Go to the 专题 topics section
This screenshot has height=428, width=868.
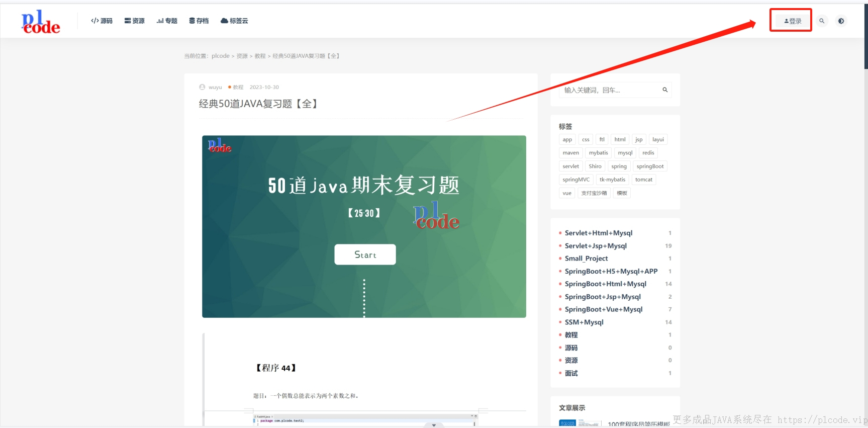click(x=167, y=21)
